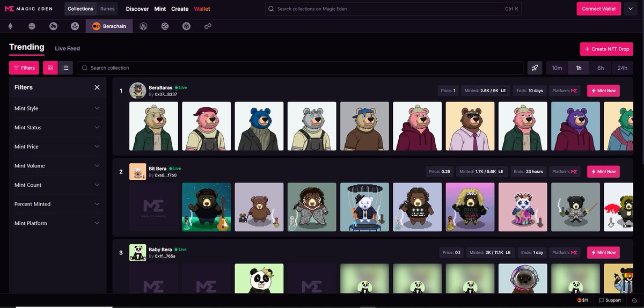
Task: Open the Wallet menu item
Action: point(202,9)
